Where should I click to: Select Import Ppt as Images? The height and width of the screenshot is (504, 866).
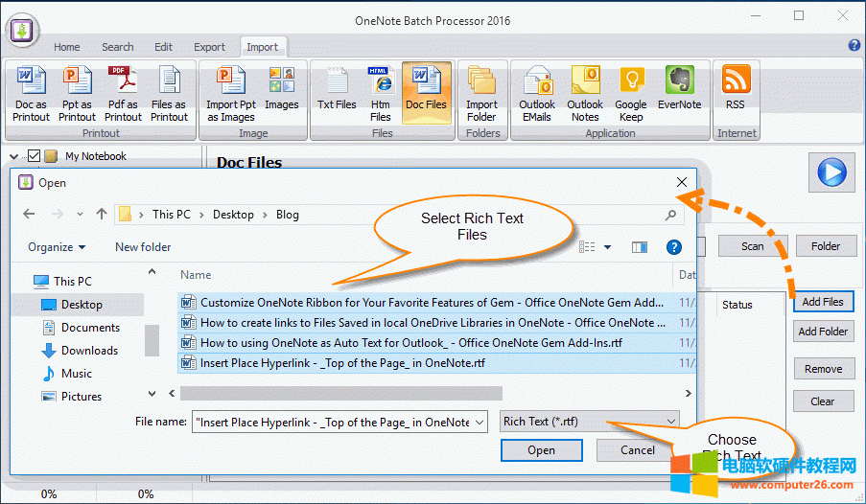[231, 93]
